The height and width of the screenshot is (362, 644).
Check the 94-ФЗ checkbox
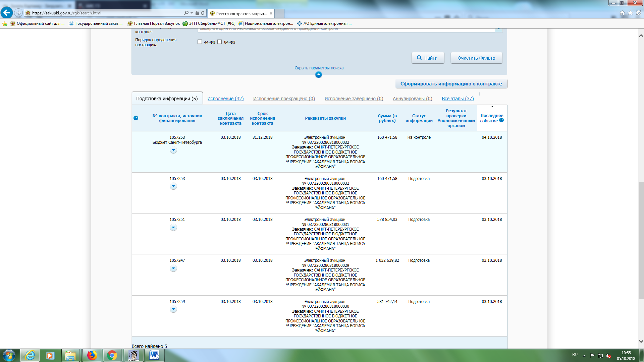[x=220, y=42]
